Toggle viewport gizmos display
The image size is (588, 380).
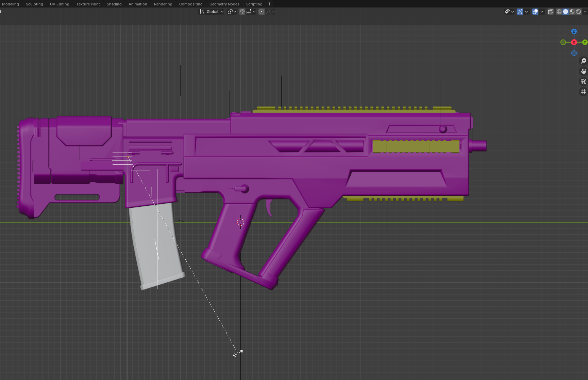click(x=520, y=12)
